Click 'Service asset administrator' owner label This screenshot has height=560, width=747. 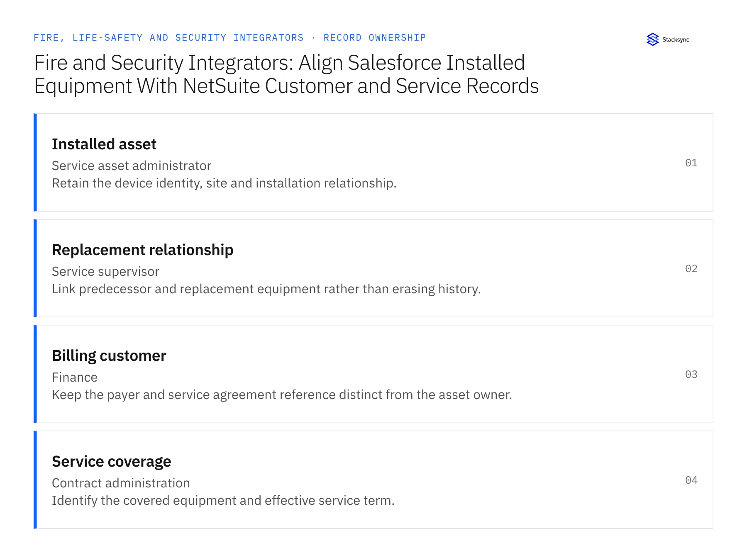coord(132,166)
